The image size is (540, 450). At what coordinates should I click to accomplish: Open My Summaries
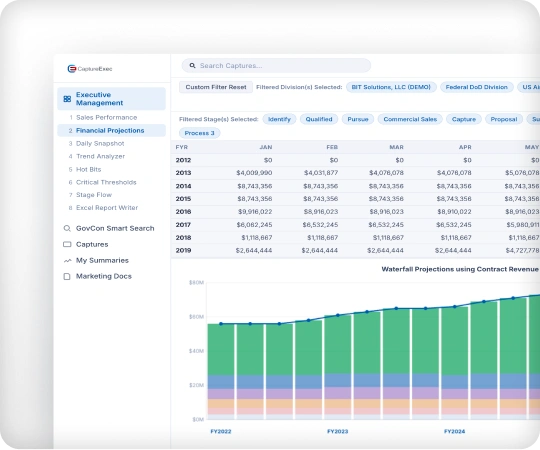coord(96,261)
